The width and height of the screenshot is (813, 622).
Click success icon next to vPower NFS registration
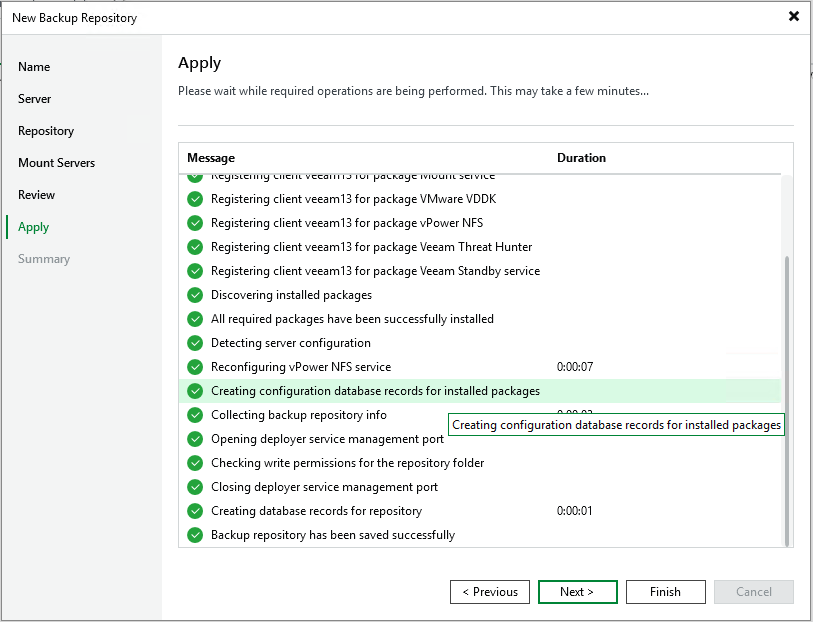[195, 223]
